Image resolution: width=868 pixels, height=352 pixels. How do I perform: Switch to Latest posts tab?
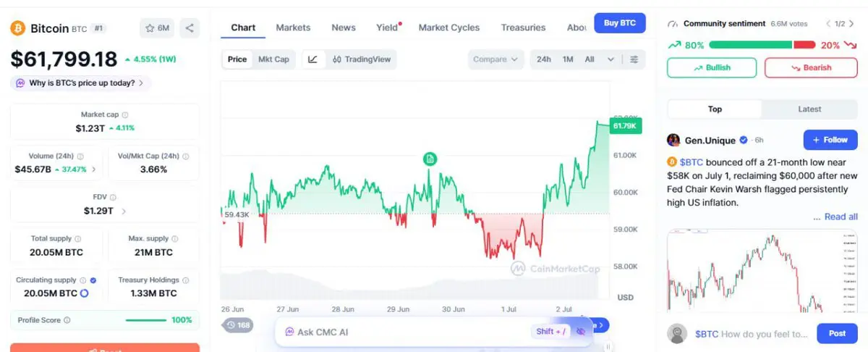click(809, 109)
